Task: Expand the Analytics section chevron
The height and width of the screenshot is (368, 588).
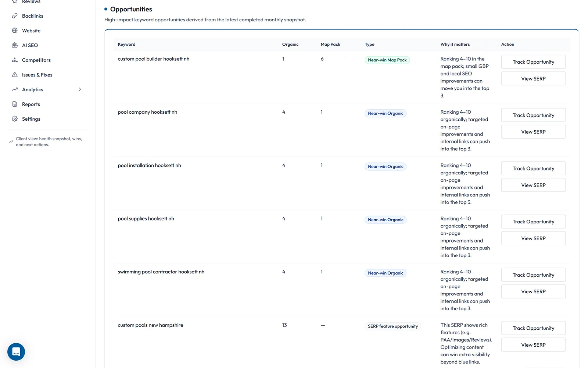Action: [80, 89]
